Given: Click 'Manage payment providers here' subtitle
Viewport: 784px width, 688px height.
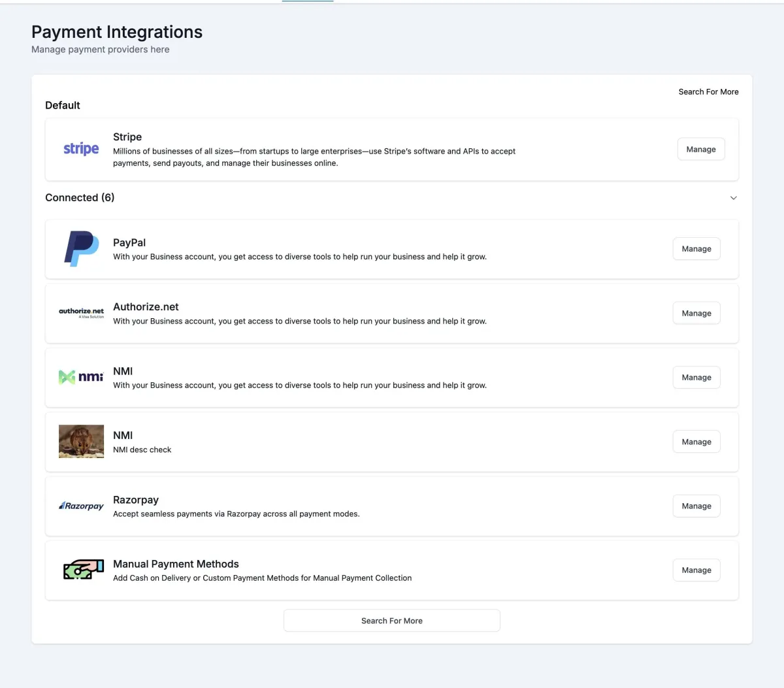Looking at the screenshot, I should click(x=101, y=50).
